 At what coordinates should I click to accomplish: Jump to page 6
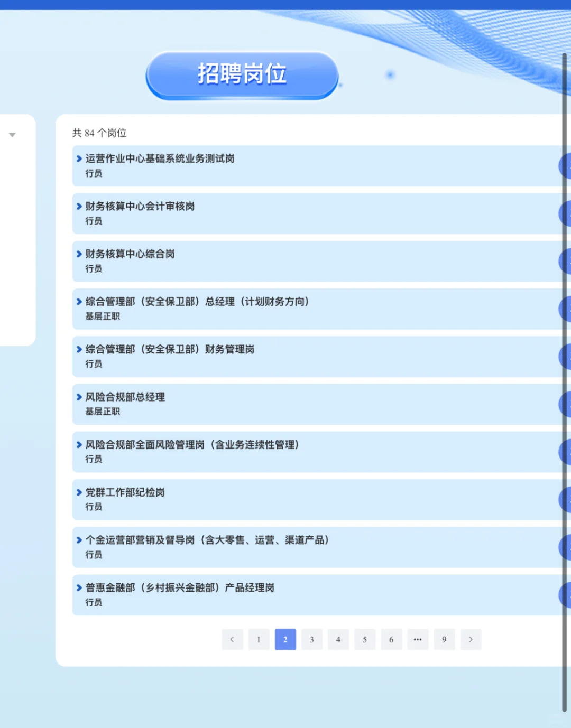[391, 639]
